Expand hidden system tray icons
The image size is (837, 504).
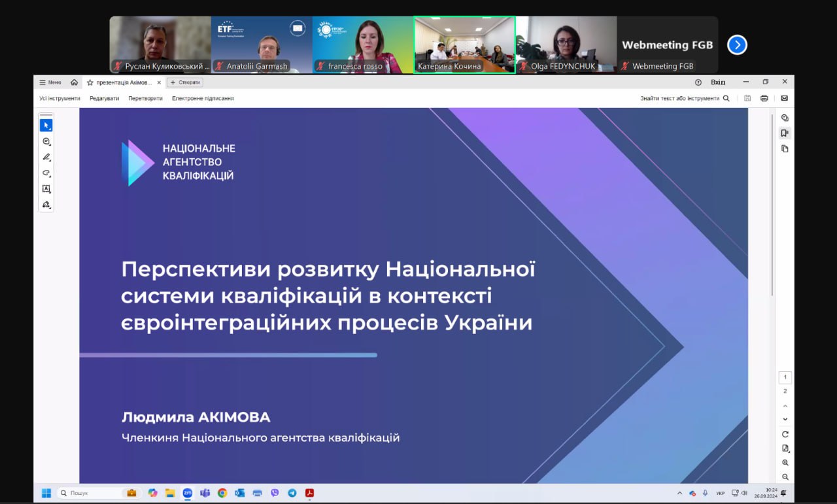(680, 493)
